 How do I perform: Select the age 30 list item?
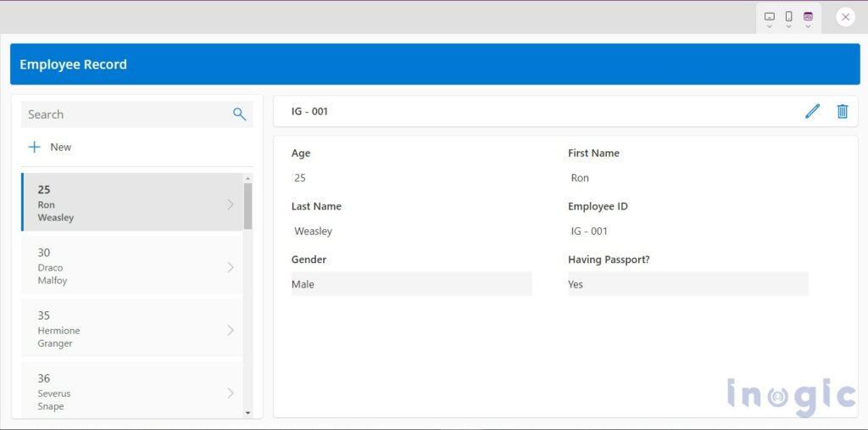click(x=127, y=266)
